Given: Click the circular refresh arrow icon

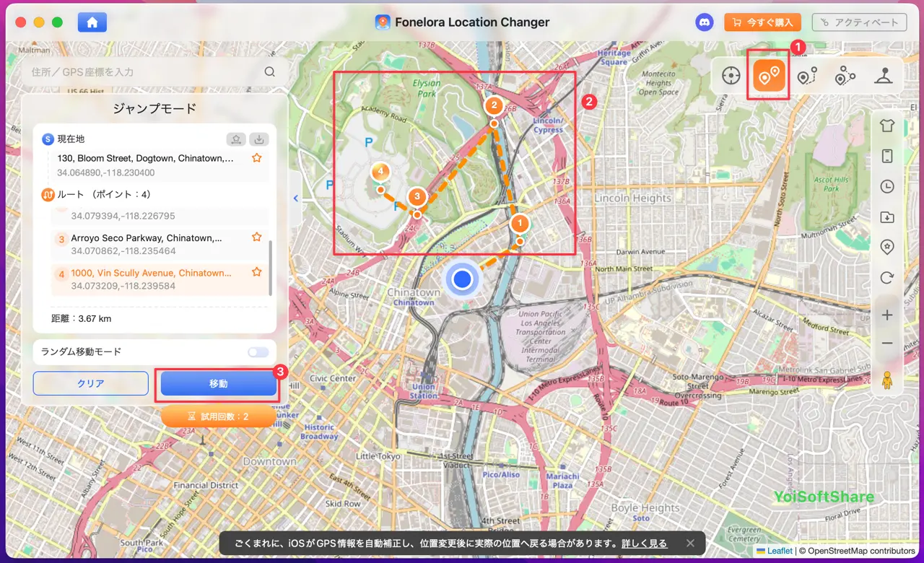Looking at the screenshot, I should [887, 277].
